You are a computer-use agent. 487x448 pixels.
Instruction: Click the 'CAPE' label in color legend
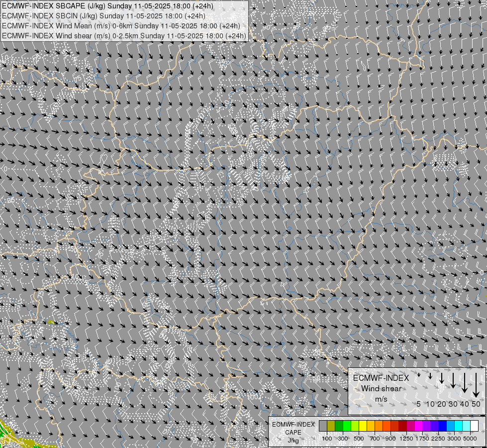point(293,433)
